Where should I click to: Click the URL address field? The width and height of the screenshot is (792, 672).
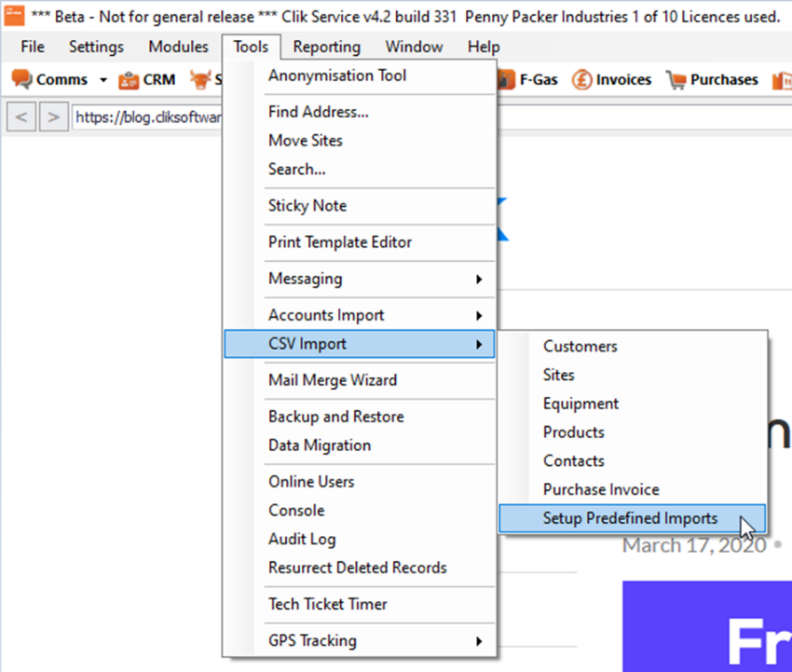click(149, 117)
